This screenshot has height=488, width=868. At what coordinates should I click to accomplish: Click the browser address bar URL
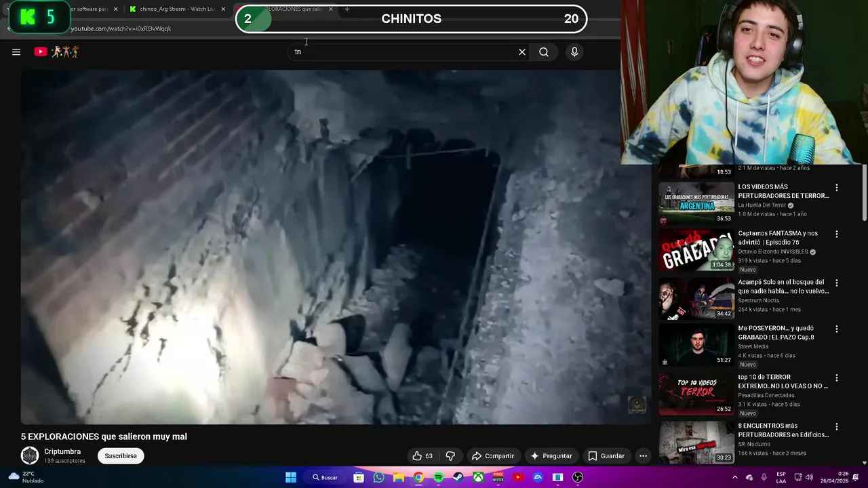click(x=121, y=28)
